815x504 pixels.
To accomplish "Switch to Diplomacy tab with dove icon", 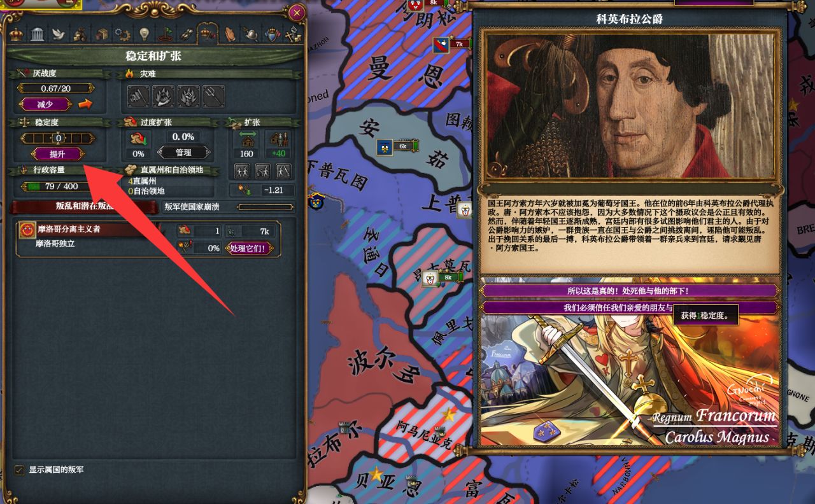I will [x=59, y=34].
